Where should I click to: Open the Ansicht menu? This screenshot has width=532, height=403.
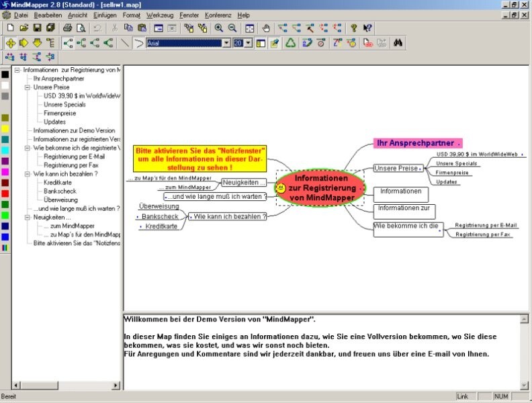[77, 15]
